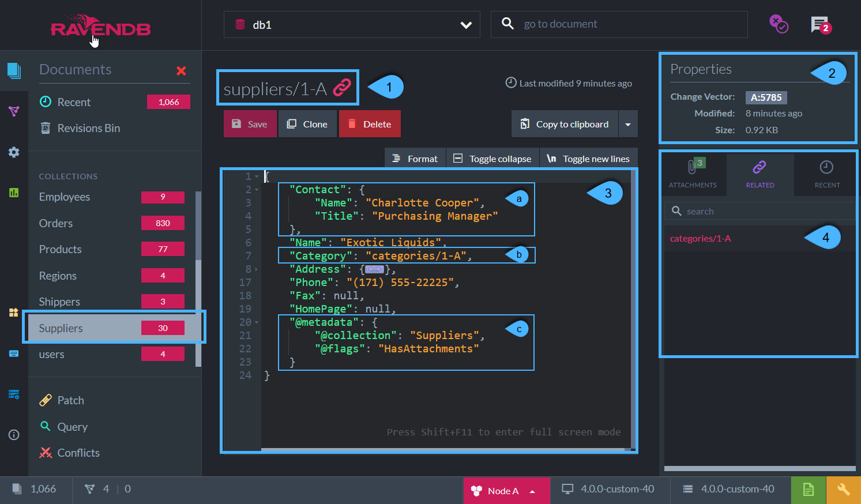Copy document to clipboard
This screenshot has height=504, width=861.
(565, 124)
